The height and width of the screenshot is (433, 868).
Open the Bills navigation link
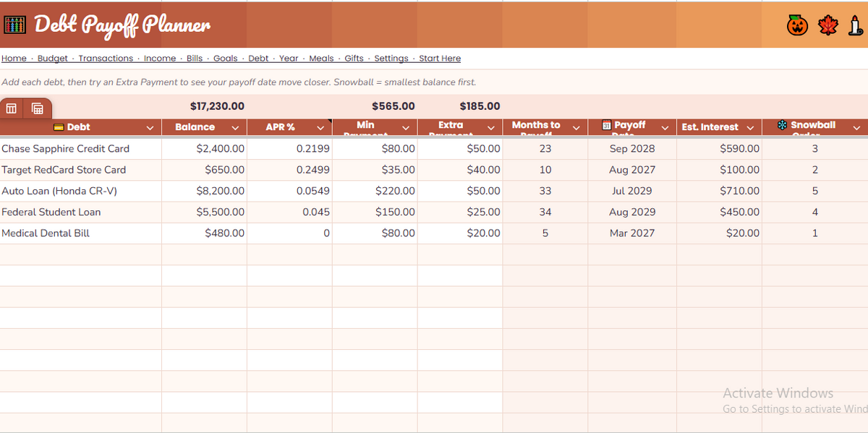tap(195, 59)
